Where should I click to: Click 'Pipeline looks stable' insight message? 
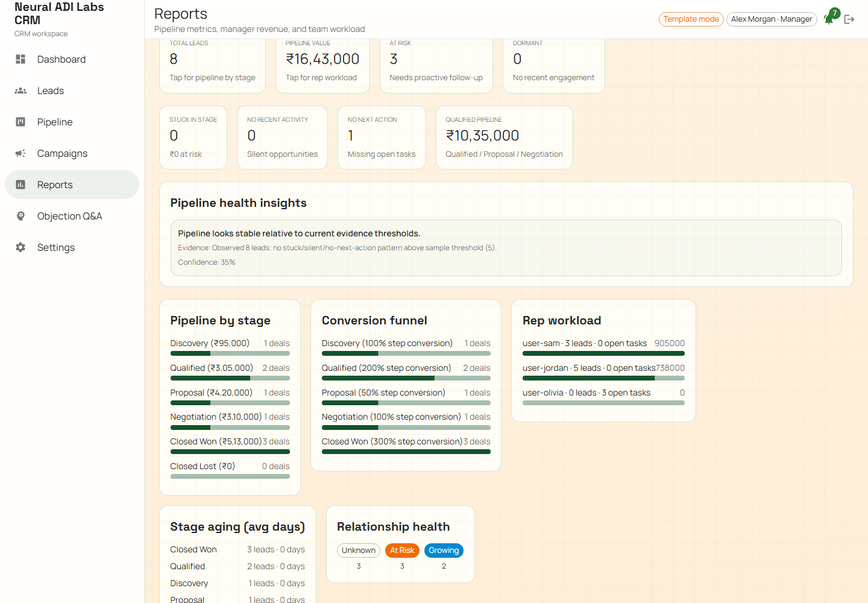tap(299, 233)
